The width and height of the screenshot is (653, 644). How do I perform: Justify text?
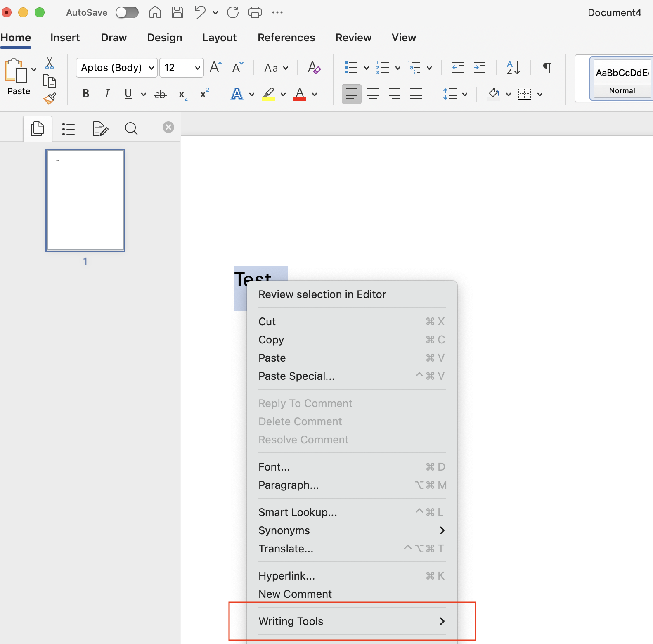(x=416, y=94)
